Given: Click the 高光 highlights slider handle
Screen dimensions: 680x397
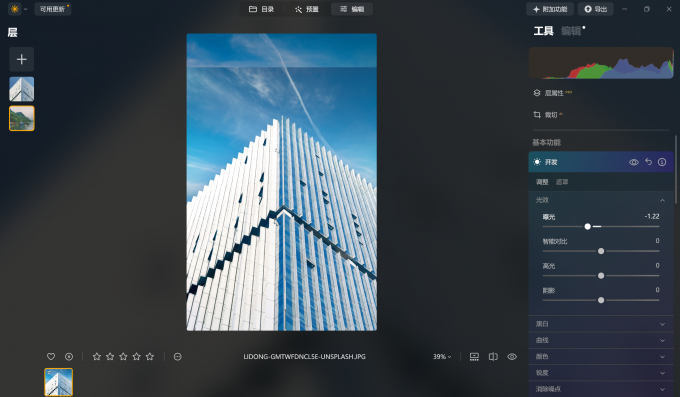Looking at the screenshot, I should [x=601, y=276].
